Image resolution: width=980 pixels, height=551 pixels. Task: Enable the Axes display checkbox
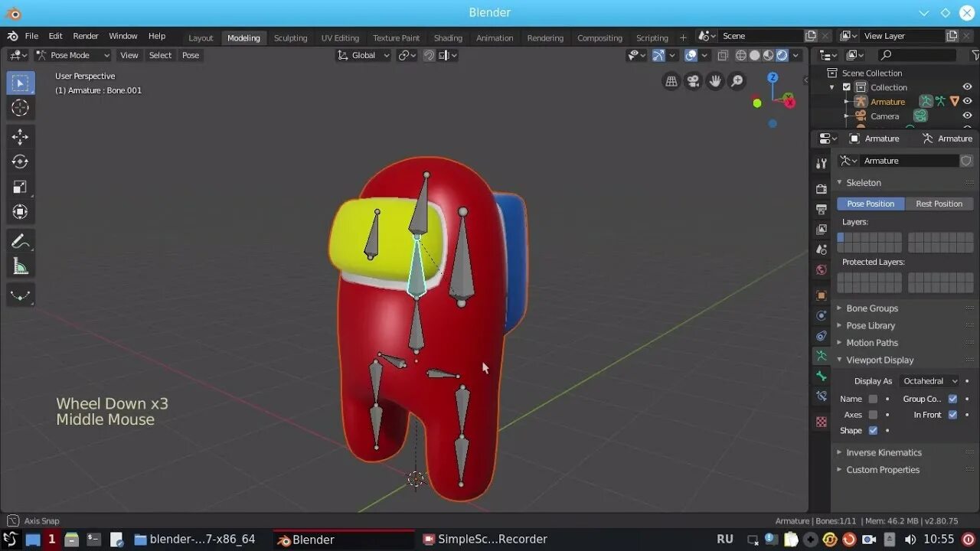[873, 415]
